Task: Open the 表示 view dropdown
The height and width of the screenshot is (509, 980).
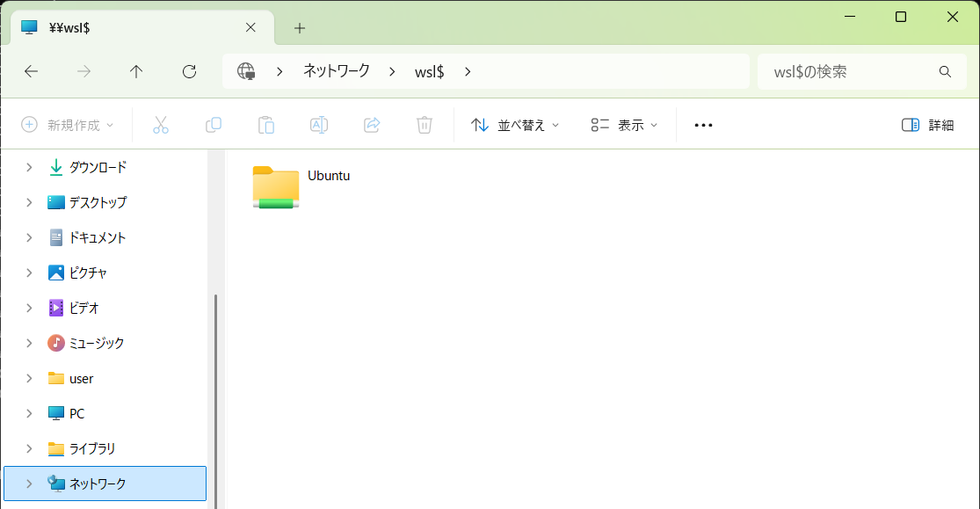Action: tap(624, 125)
